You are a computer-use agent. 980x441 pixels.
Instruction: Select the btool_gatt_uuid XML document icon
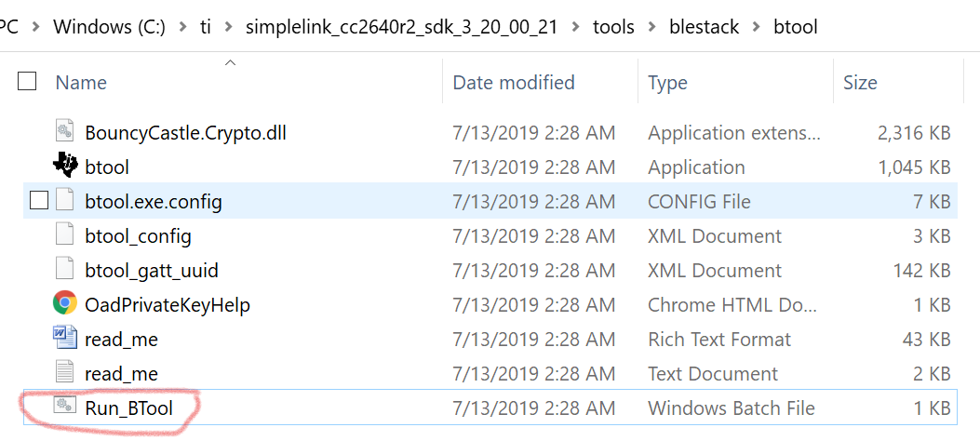(x=64, y=270)
